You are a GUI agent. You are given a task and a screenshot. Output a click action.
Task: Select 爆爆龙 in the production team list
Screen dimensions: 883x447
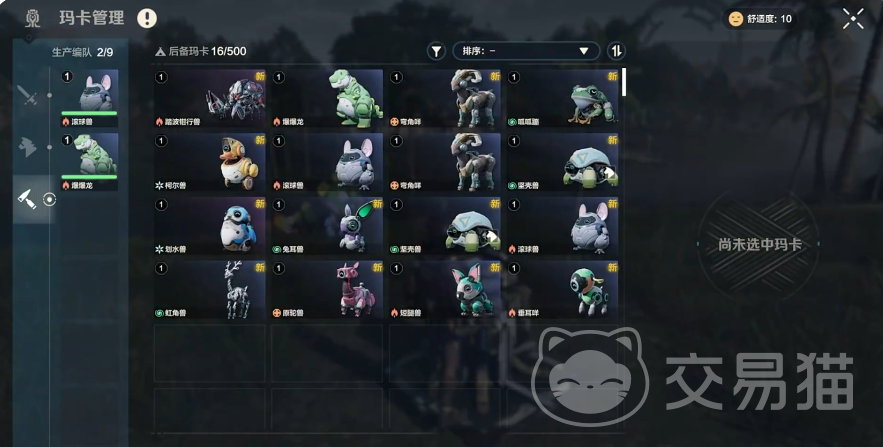(90, 162)
